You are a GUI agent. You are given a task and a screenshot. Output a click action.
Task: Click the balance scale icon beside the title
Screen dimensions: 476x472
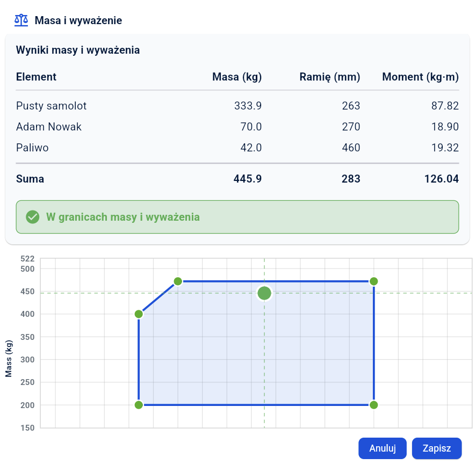click(21, 20)
